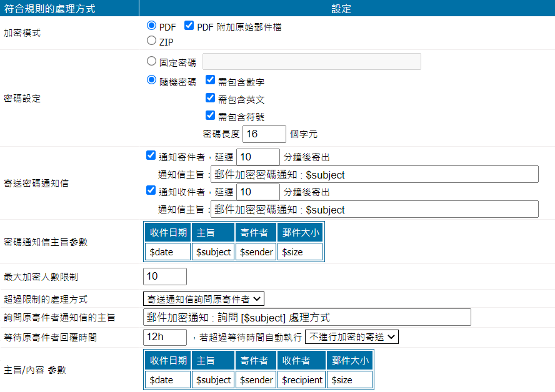Toggle the 通知收件者 checkbox
This screenshot has width=555, height=392.
151,190
